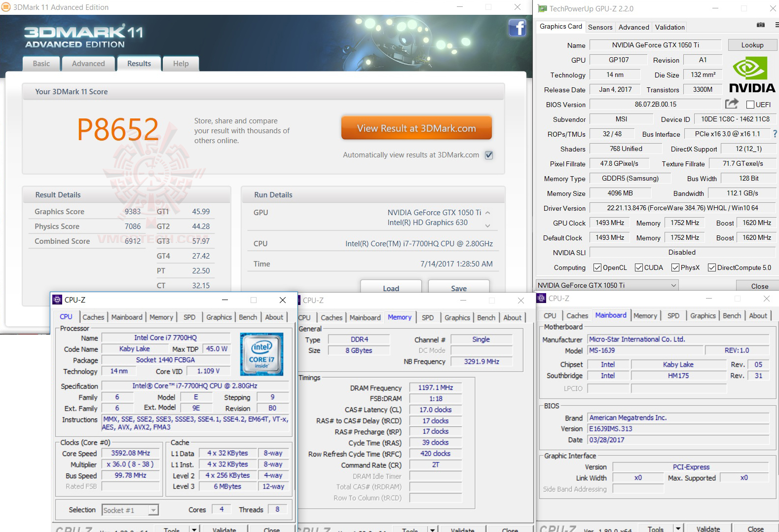
Task: Click the BIOS version E16J9IMS.313
Action: point(678,429)
